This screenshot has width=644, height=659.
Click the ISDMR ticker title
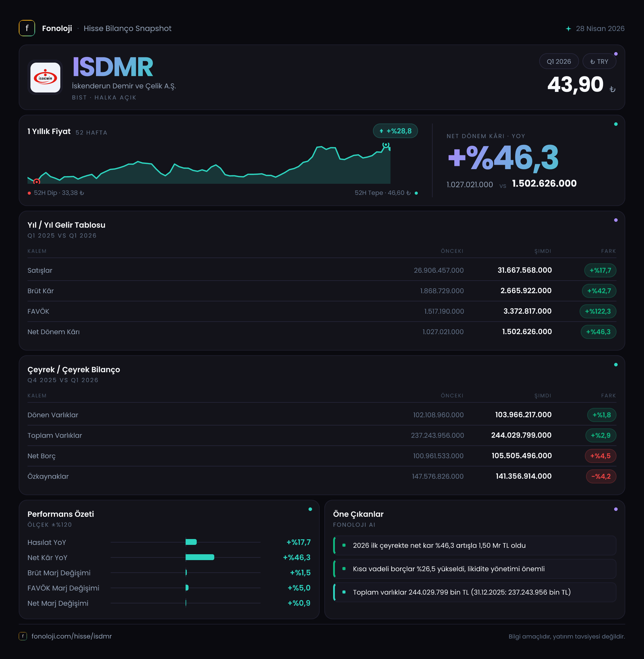113,67
